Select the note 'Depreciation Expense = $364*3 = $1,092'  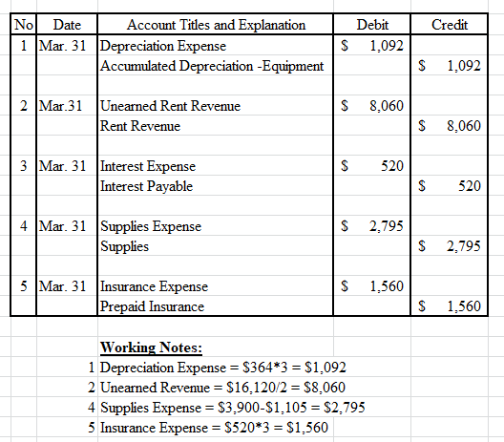(x=223, y=368)
